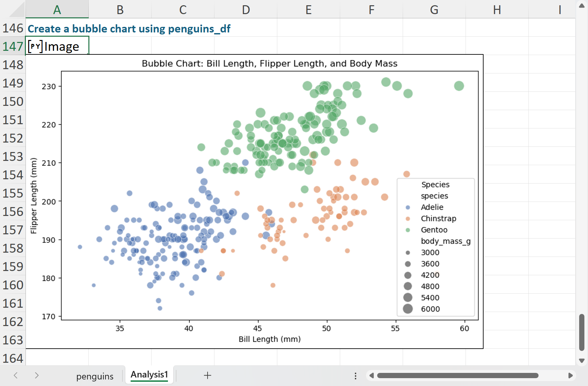This screenshot has width=588, height=386.
Task: Click the vertical scrollbar thumb
Action: 582,332
